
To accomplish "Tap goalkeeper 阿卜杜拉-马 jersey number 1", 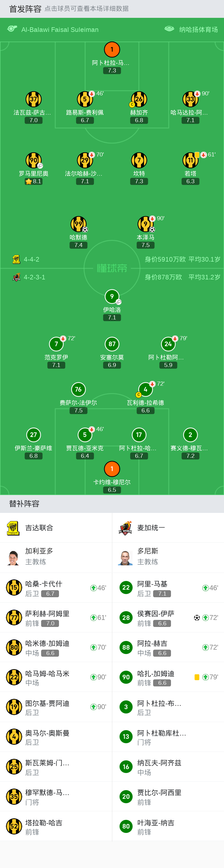I will click(112, 49).
